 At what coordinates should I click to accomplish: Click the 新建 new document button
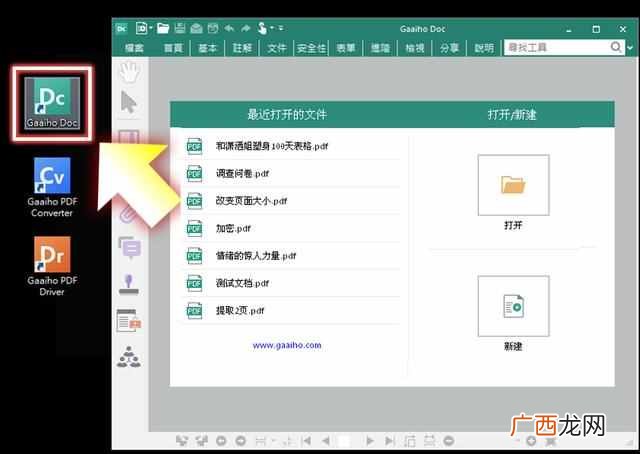point(513,306)
